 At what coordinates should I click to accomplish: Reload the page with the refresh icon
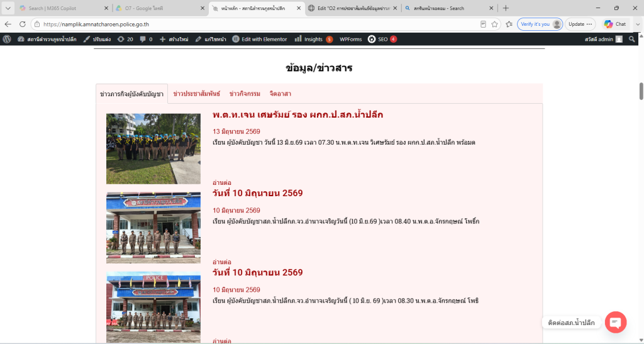tap(22, 25)
